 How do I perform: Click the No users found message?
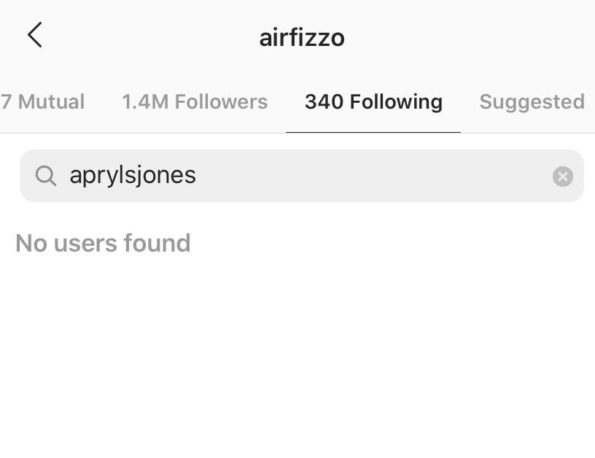(x=103, y=243)
